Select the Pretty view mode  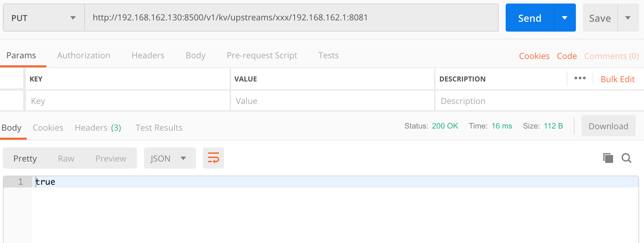tap(25, 158)
